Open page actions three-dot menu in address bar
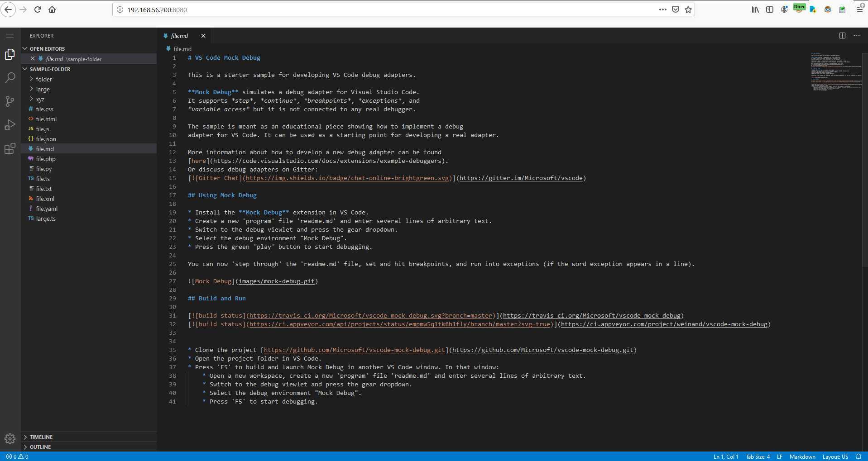 pyautogui.click(x=663, y=10)
